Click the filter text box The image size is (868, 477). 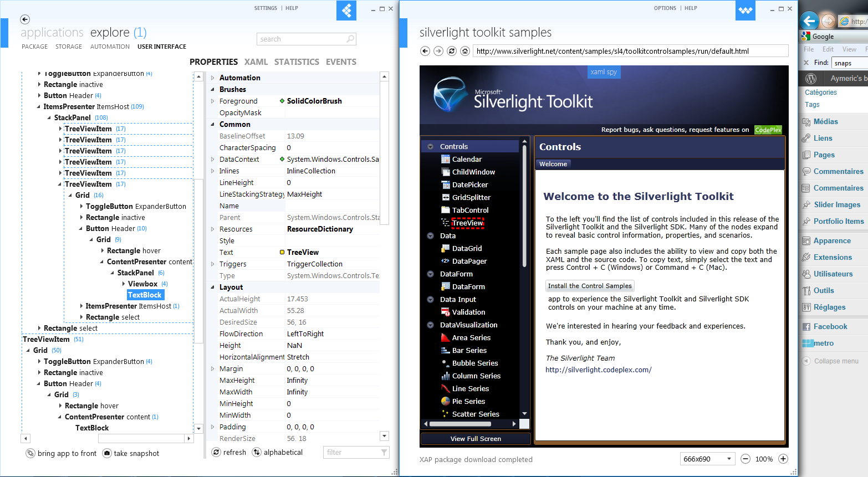pyautogui.click(x=356, y=453)
